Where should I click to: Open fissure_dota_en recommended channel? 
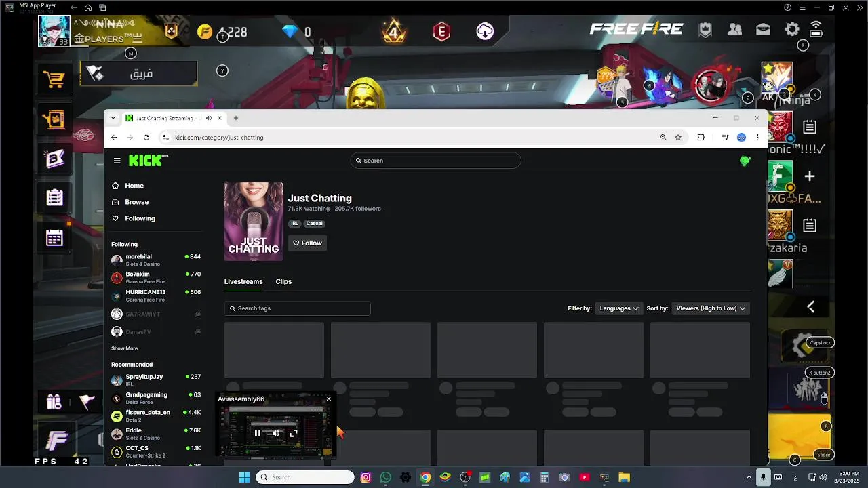[156, 415]
